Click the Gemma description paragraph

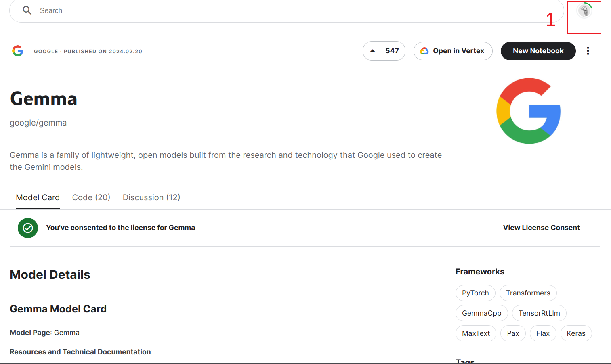(x=226, y=161)
